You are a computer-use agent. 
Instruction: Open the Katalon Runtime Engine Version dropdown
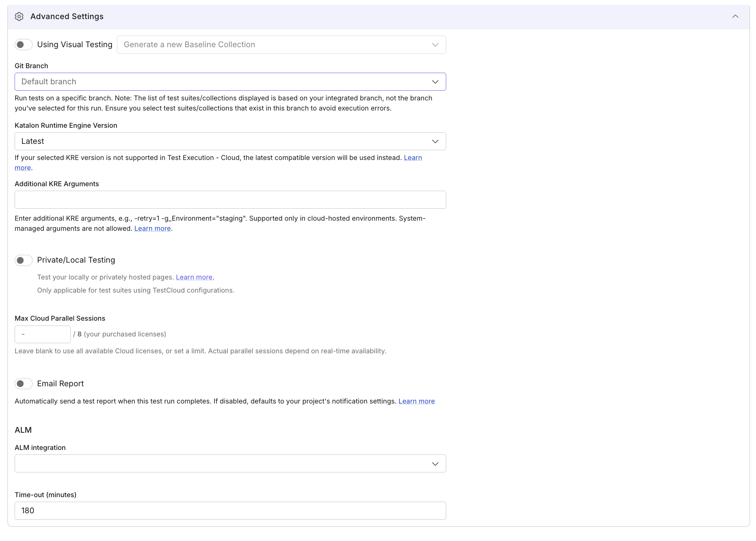click(230, 141)
